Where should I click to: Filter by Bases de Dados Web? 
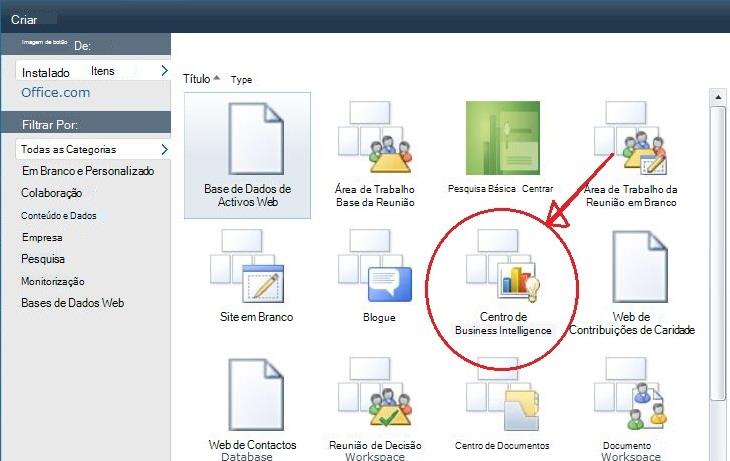73,303
